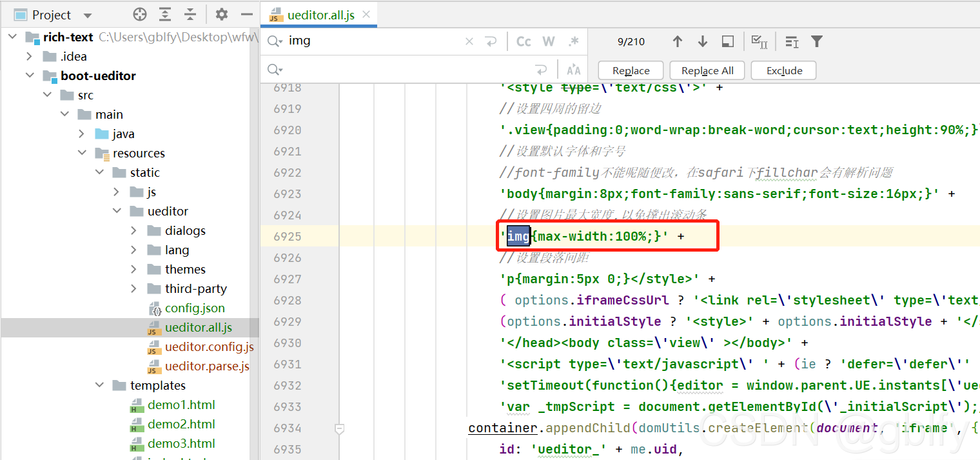The height and width of the screenshot is (460, 980).
Task: Go to previous occurrence arrow
Action: pyautogui.click(x=677, y=41)
